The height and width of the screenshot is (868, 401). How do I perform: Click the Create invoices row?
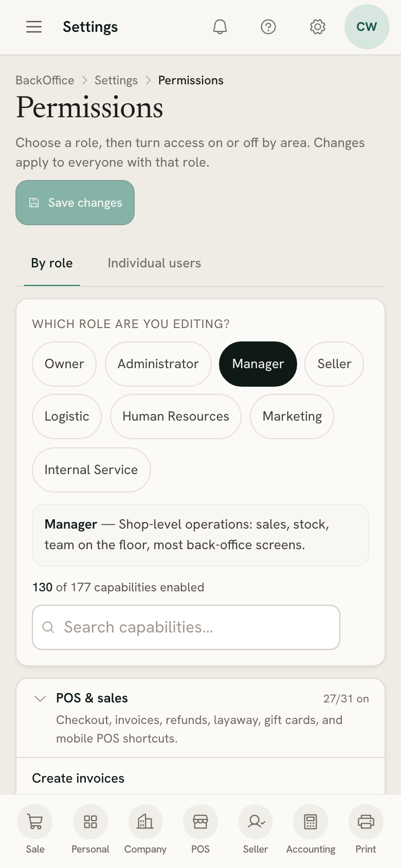point(200,776)
